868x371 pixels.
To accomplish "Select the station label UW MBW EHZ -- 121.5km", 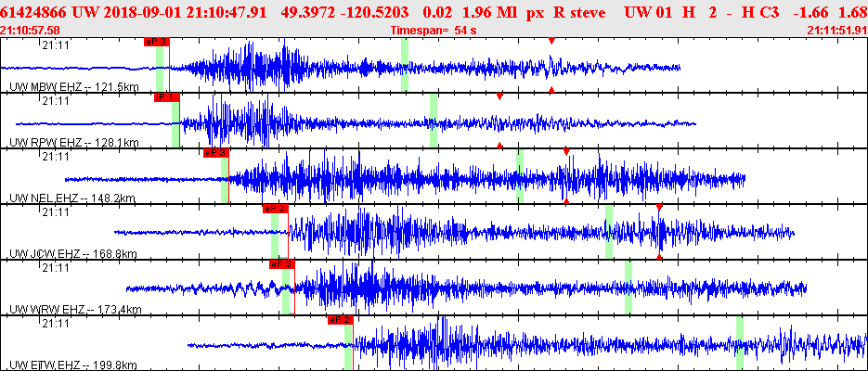I will tap(74, 87).
